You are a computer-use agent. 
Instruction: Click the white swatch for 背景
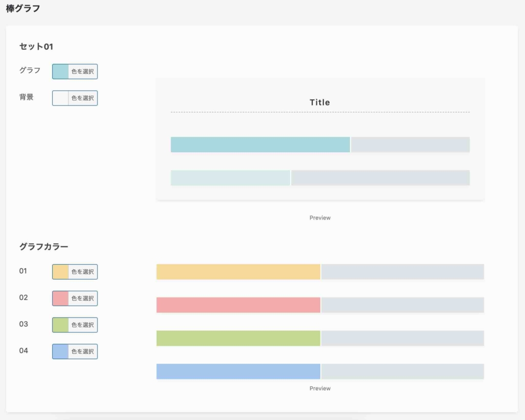click(x=60, y=98)
